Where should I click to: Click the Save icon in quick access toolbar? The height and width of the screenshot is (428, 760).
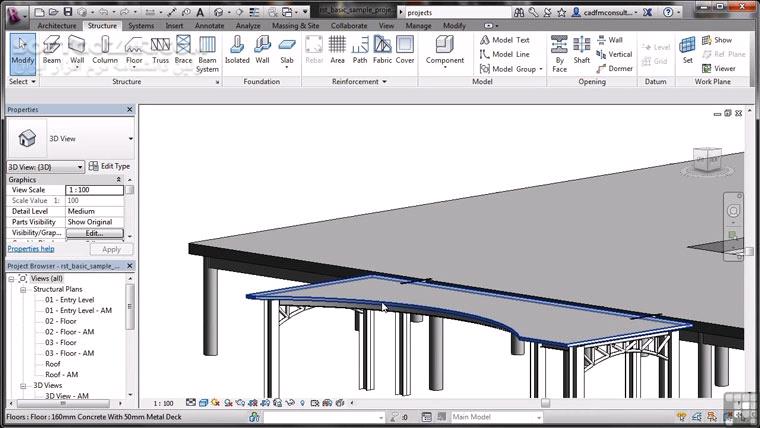click(x=68, y=12)
